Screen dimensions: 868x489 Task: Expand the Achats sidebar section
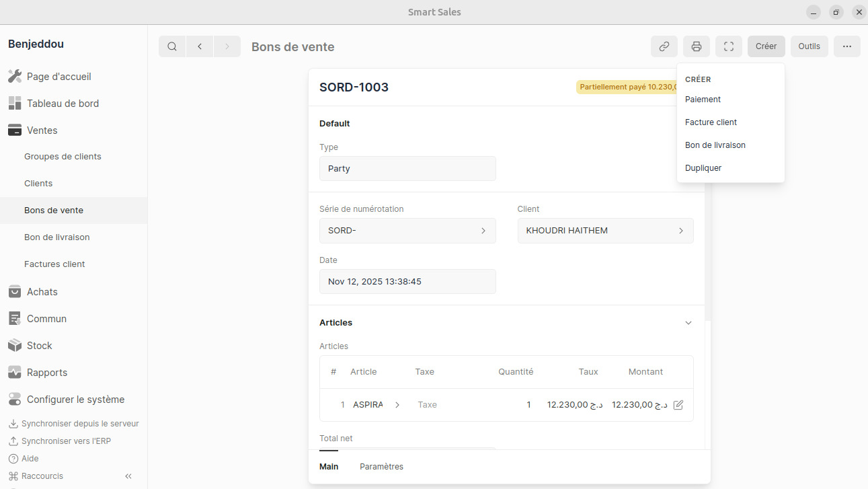pos(42,292)
